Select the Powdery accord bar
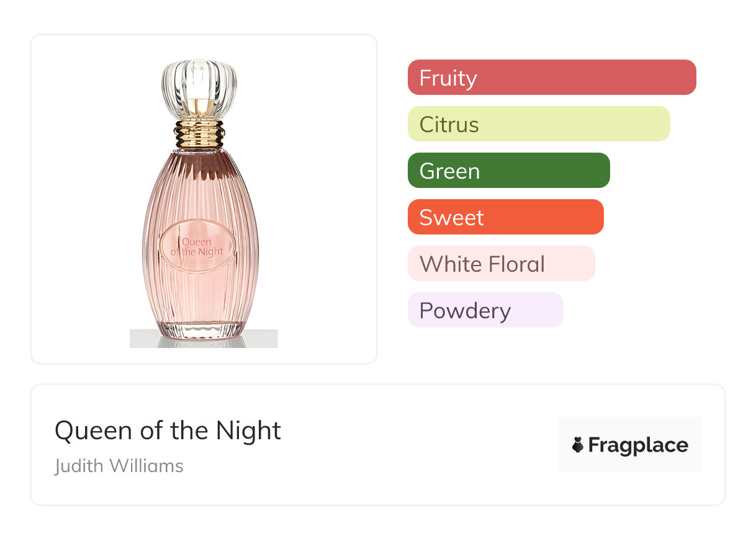Image resolution: width=756 pixels, height=536 pixels. pos(485,310)
